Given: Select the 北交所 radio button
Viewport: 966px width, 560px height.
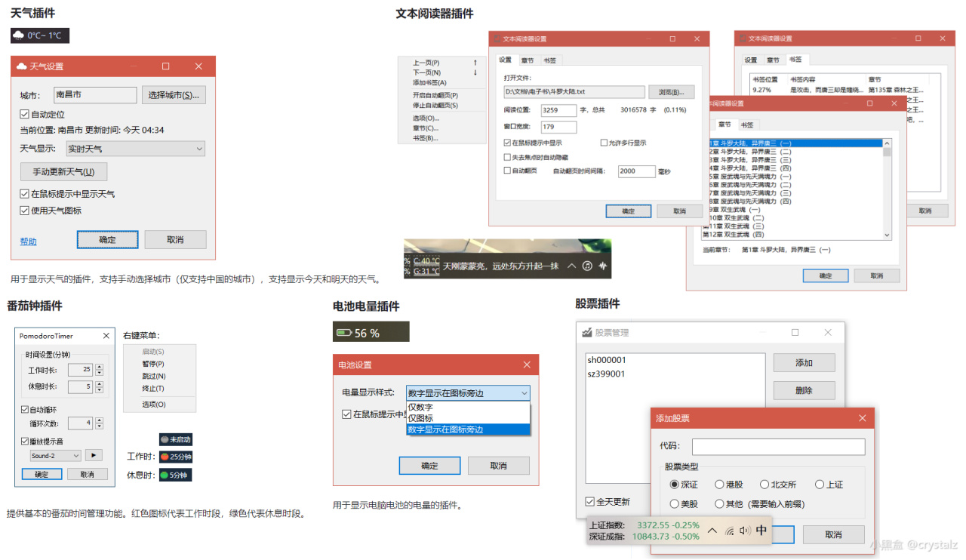Looking at the screenshot, I should [x=764, y=485].
